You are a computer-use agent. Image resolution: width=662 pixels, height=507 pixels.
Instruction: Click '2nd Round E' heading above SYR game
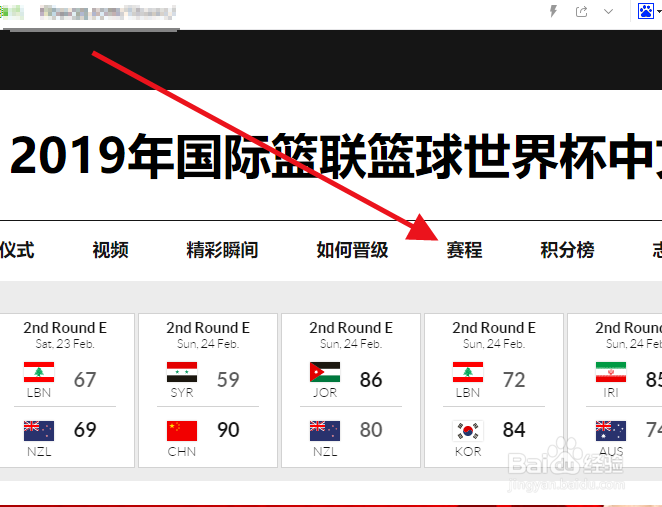[208, 328]
